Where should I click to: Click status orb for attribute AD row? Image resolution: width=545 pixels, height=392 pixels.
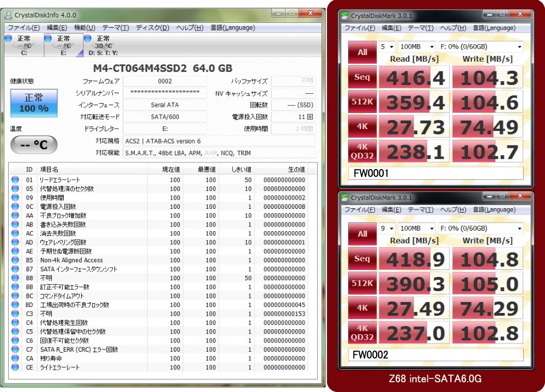point(15,242)
